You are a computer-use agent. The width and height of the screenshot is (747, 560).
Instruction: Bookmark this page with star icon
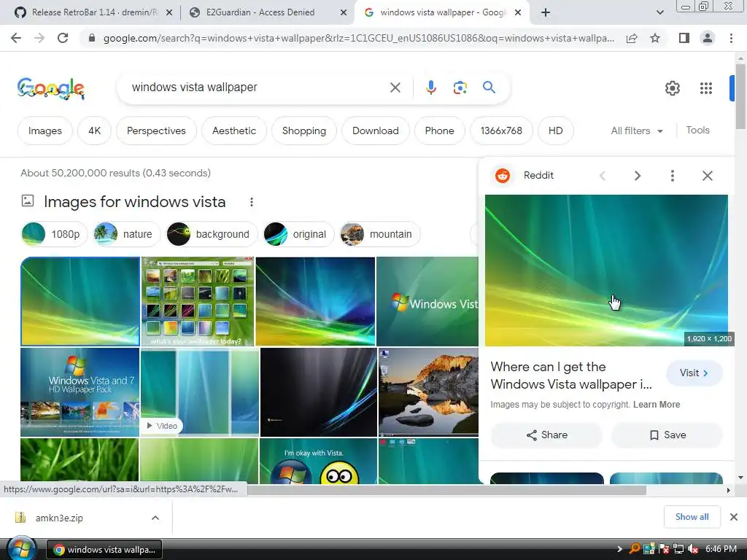tap(655, 38)
